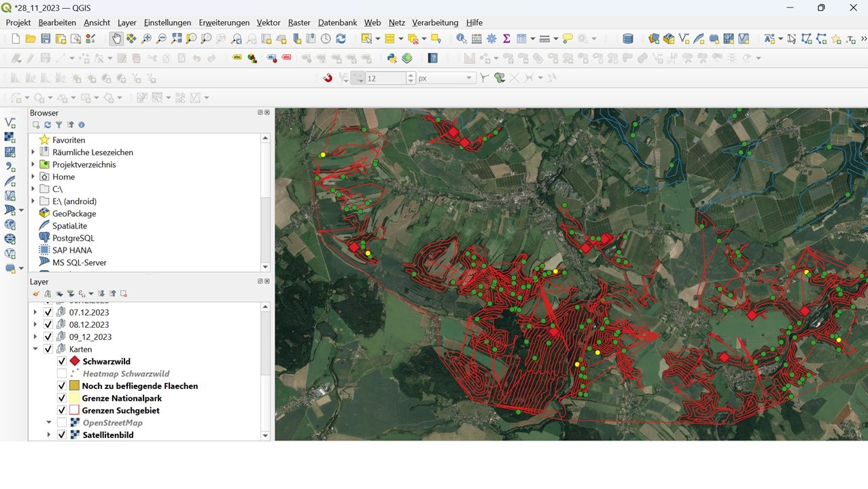Uncheck the Schwarzwild layer checkbox
This screenshot has height=489, width=868.
62,362
